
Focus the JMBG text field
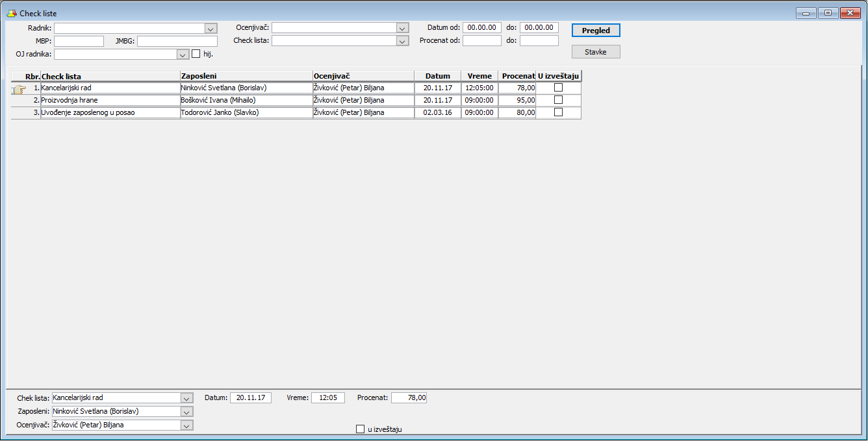pyautogui.click(x=177, y=41)
